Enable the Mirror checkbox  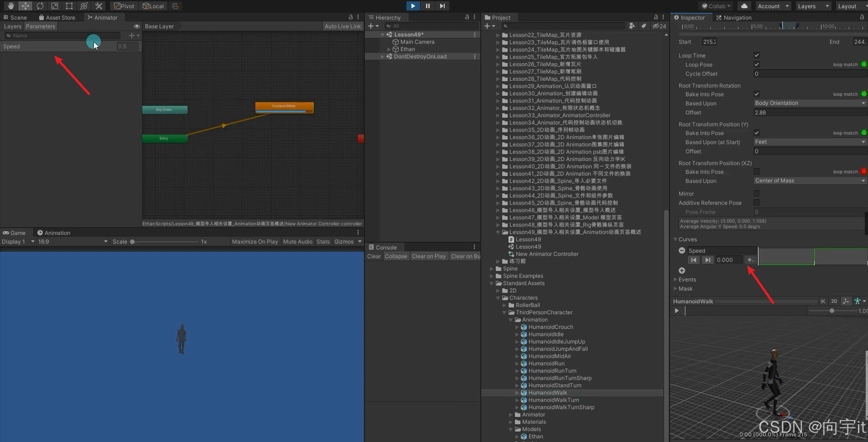(x=757, y=193)
